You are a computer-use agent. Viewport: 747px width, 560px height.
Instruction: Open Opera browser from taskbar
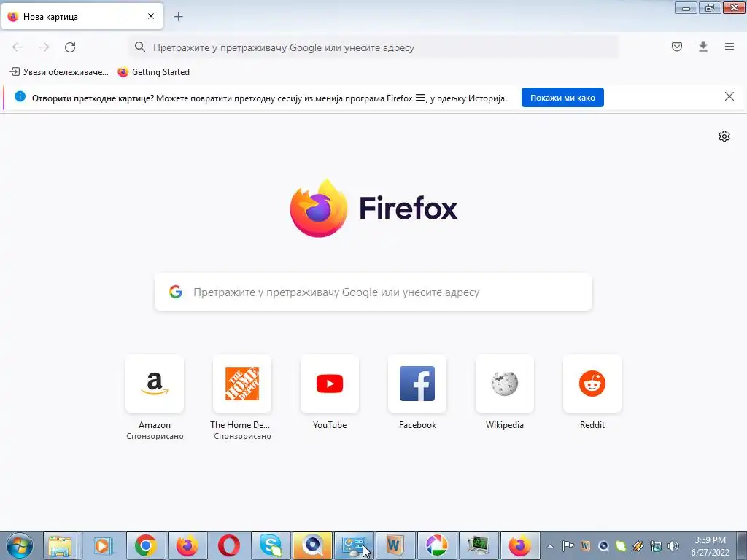coord(229,545)
